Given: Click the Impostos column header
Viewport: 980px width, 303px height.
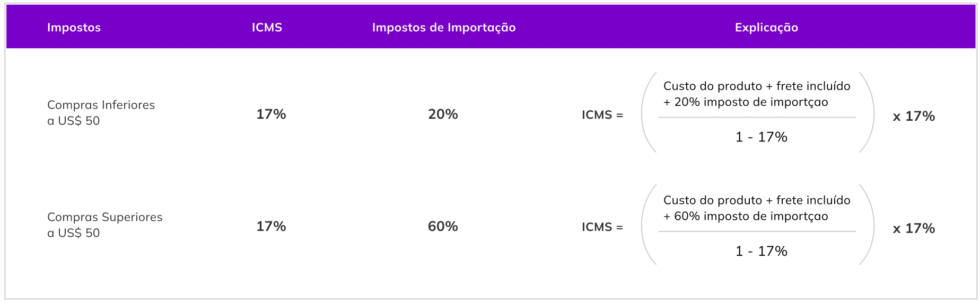Looking at the screenshot, I should 74,28.
